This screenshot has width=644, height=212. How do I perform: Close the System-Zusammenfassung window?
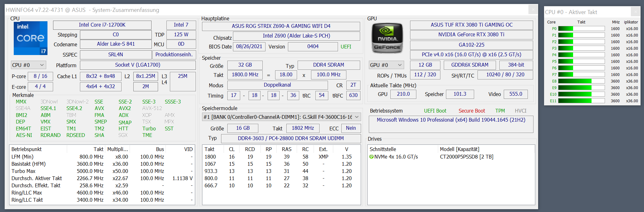pyautogui.click(x=533, y=10)
